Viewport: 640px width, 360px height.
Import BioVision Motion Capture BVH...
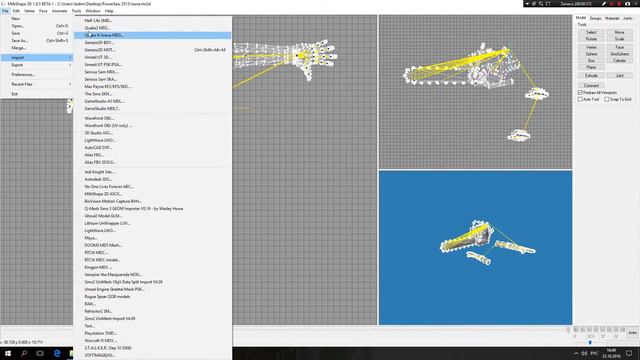click(153, 201)
